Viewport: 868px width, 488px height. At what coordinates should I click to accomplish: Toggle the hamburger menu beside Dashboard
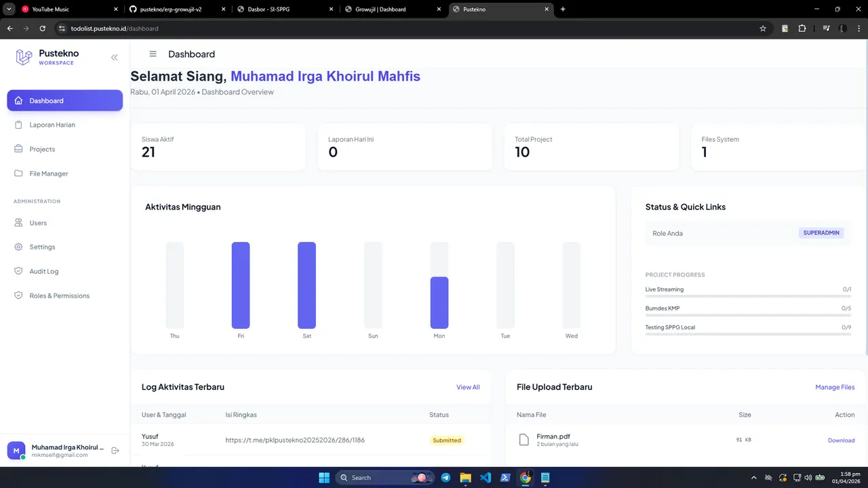[153, 54]
